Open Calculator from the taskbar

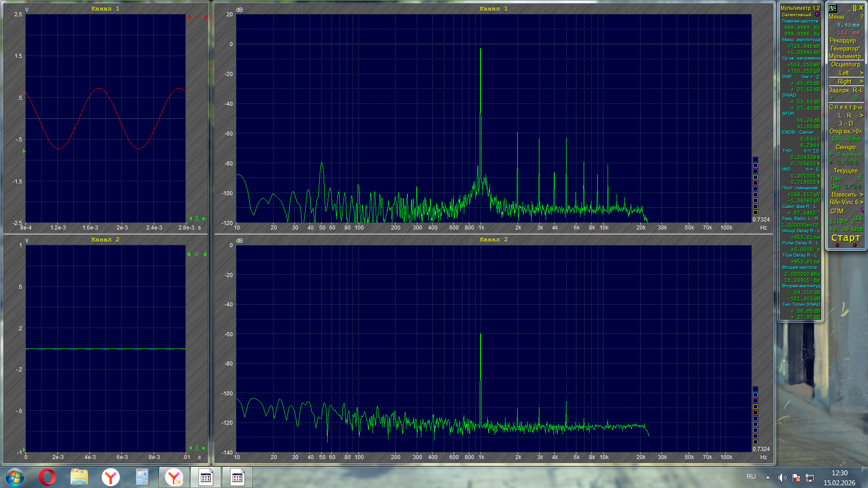pyautogui.click(x=142, y=477)
